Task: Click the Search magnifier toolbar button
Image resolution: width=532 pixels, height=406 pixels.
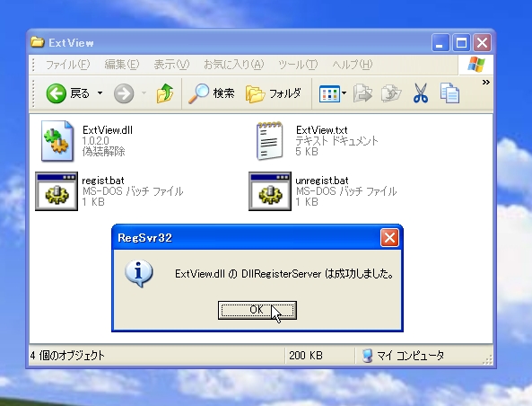Action: 212,93
